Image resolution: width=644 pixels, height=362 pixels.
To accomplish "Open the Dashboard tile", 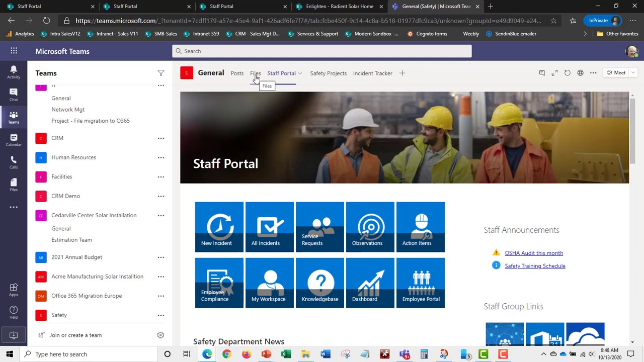I will click(370, 283).
